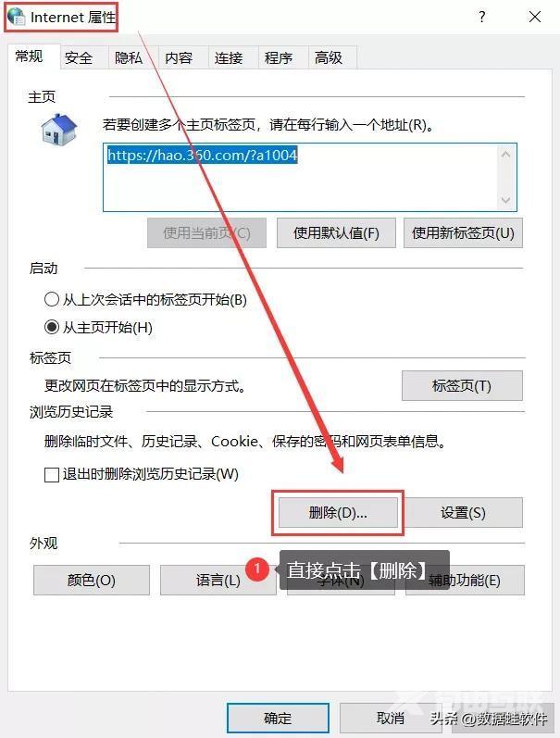Click the 删除(D)... button

pos(338,513)
